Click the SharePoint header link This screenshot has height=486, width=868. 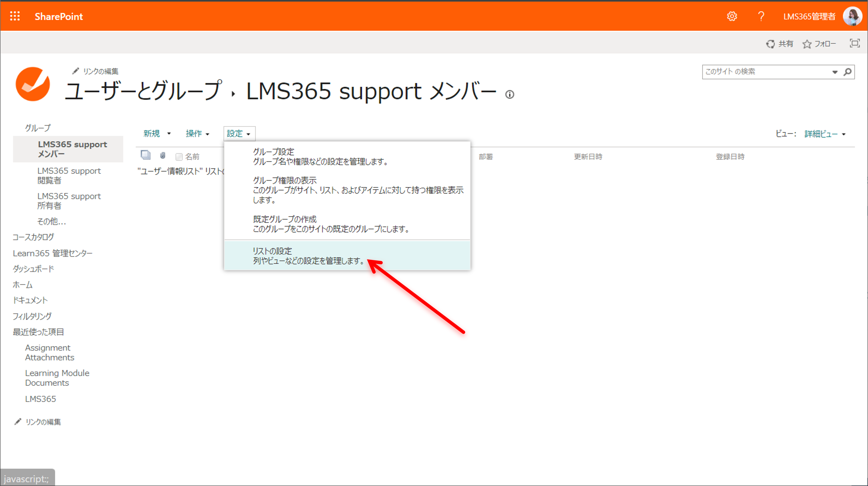tap(59, 16)
